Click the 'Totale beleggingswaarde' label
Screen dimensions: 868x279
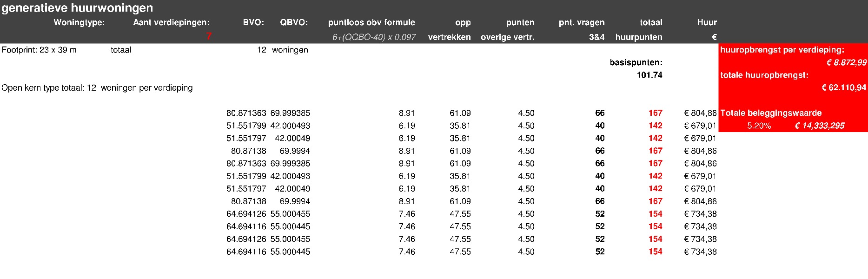(771, 113)
